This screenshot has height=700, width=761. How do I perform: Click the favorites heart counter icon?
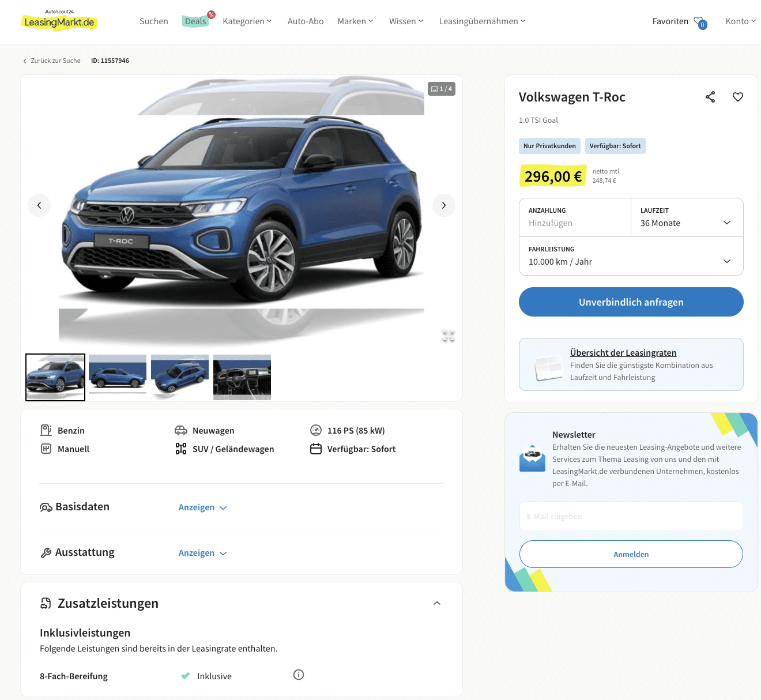tap(700, 22)
